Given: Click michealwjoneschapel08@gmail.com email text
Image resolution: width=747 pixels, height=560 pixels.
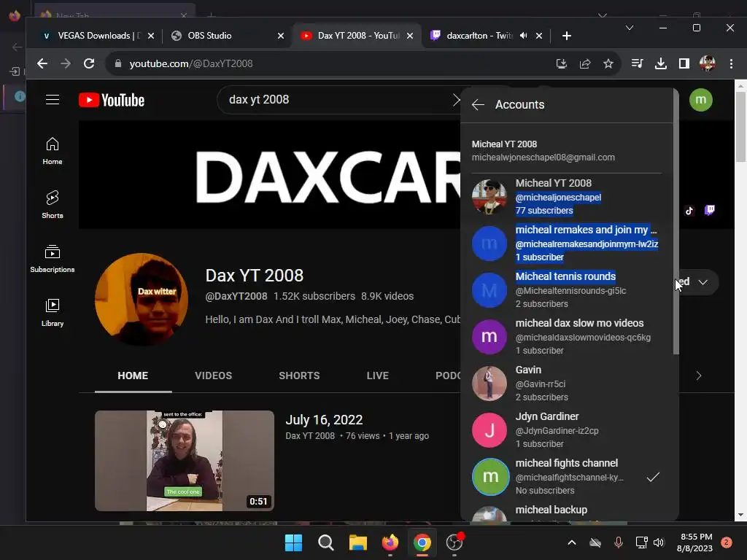Looking at the screenshot, I should click(x=543, y=157).
